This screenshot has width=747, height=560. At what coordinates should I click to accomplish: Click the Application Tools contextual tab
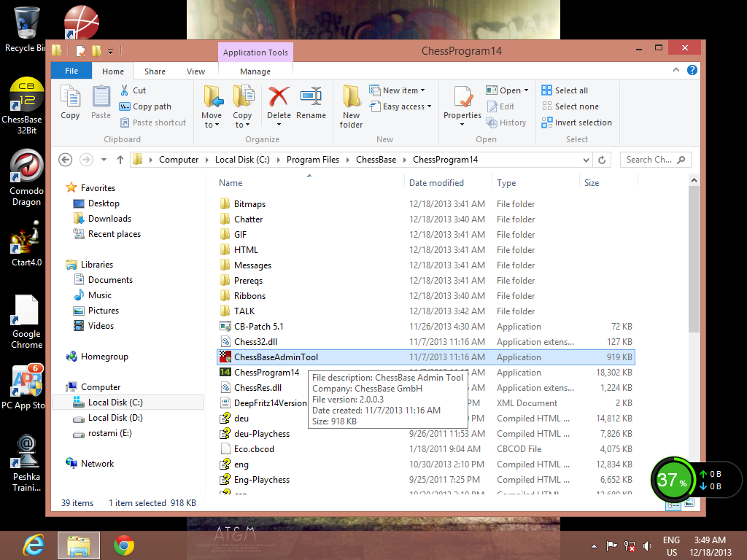tap(255, 52)
